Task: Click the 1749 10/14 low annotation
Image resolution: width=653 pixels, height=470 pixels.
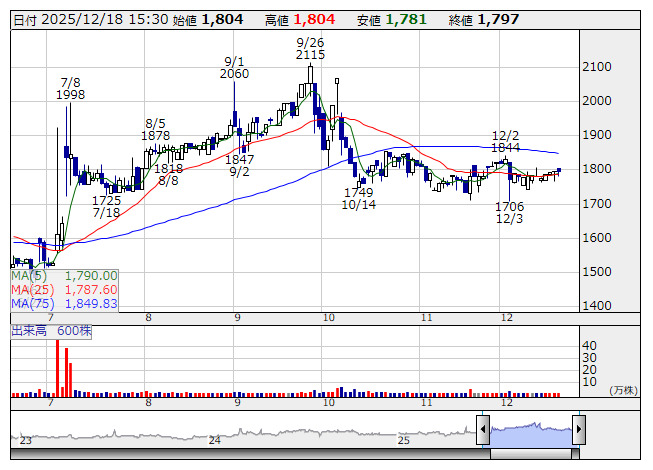Action: point(359,199)
